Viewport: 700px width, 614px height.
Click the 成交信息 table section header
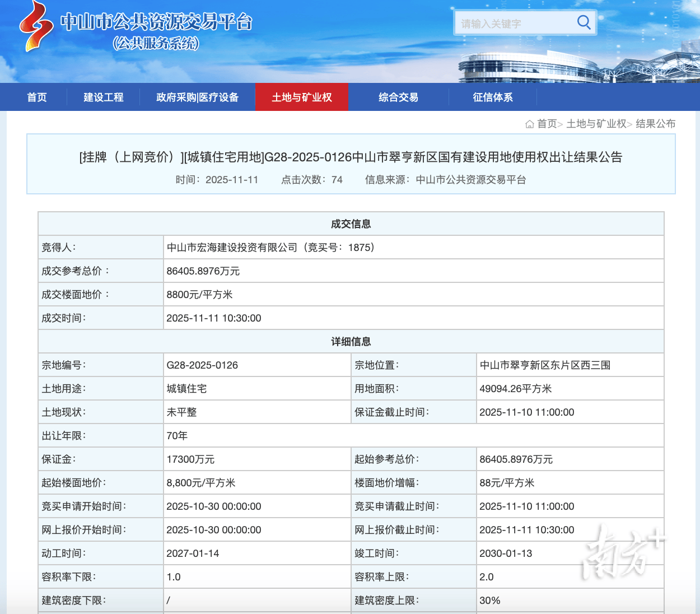(x=351, y=224)
